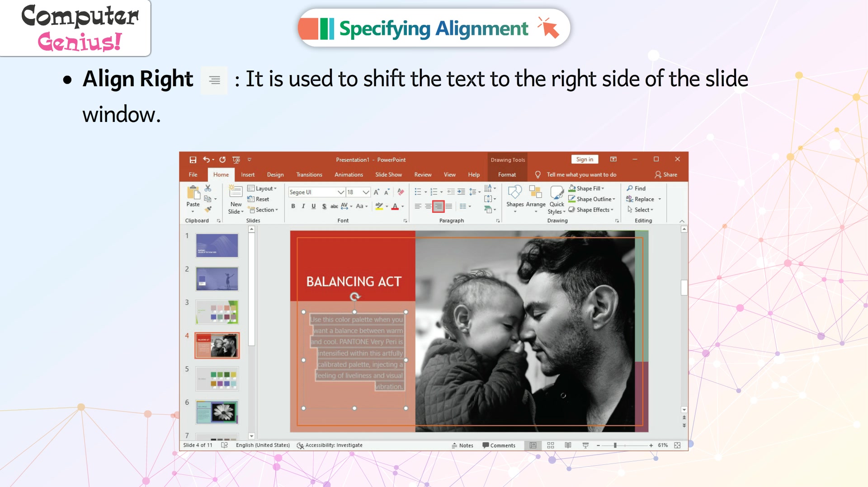Viewport: 868px width, 487px height.
Task: Open the Drawing Tools Format tab
Action: pos(507,174)
